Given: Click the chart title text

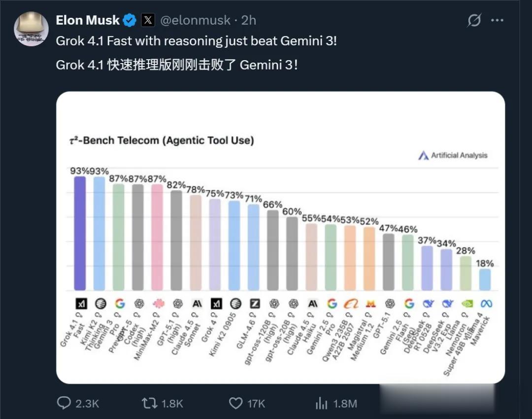Looking at the screenshot, I should click(x=162, y=140).
